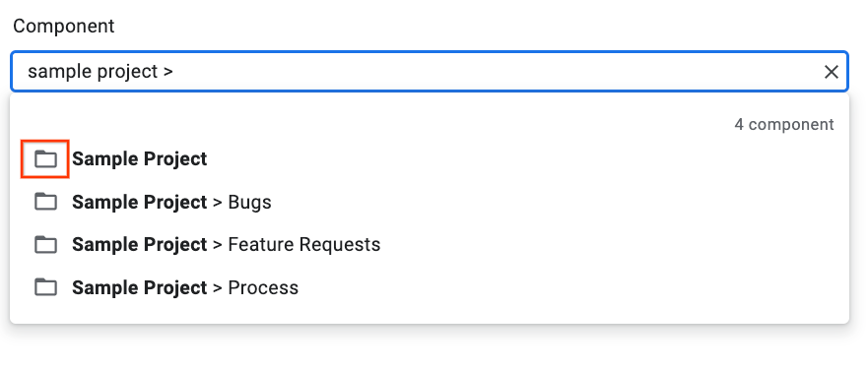868x369 pixels.
Task: Click the word Bugs in suggestions
Action: (x=249, y=202)
